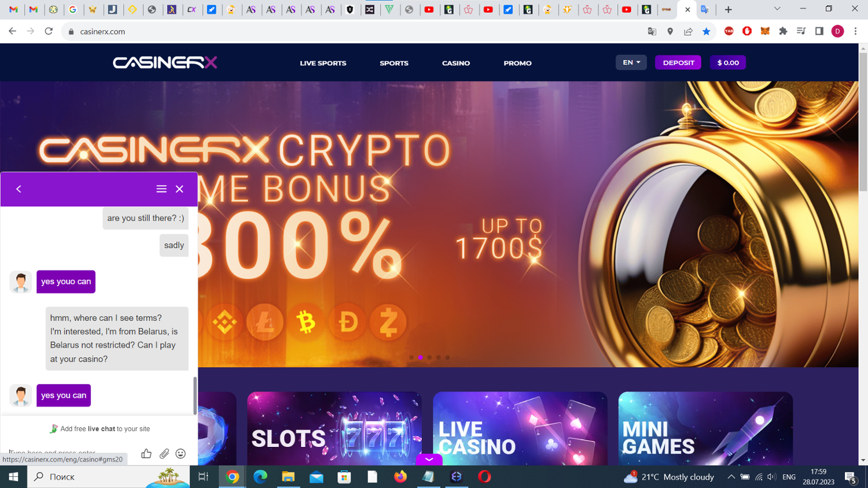Expand the browser tab search chevron

[777, 9]
